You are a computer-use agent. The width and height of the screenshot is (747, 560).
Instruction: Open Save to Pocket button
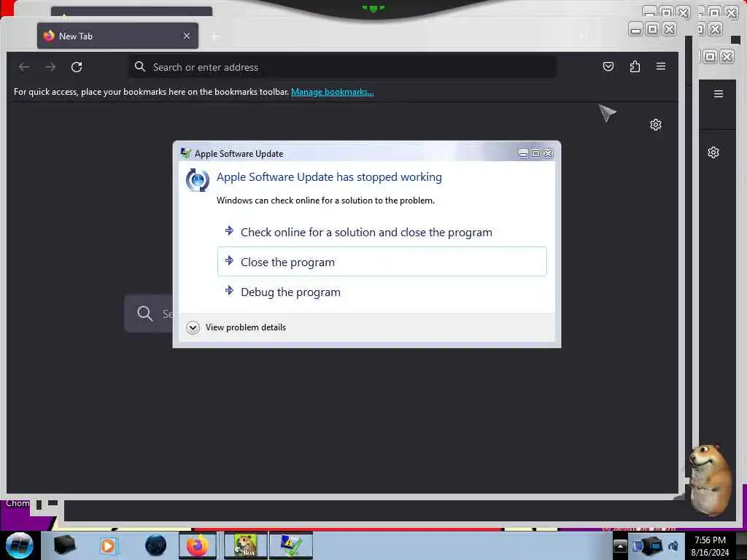tap(608, 66)
